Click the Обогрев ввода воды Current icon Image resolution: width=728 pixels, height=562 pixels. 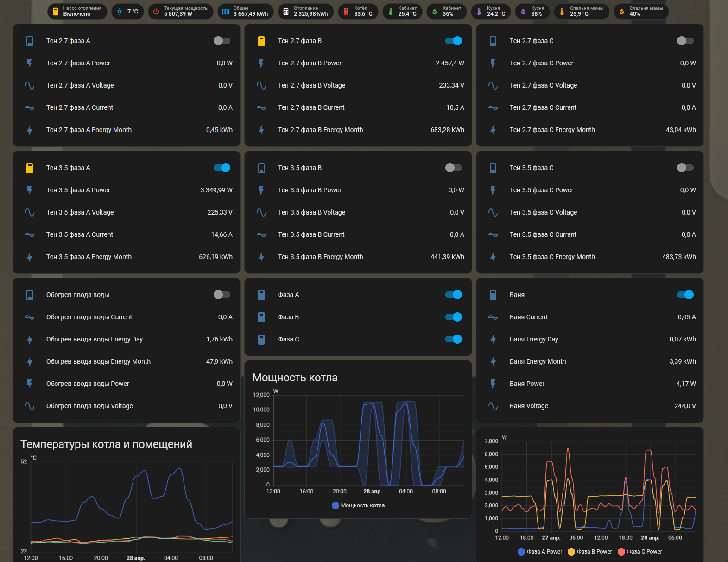(x=30, y=317)
